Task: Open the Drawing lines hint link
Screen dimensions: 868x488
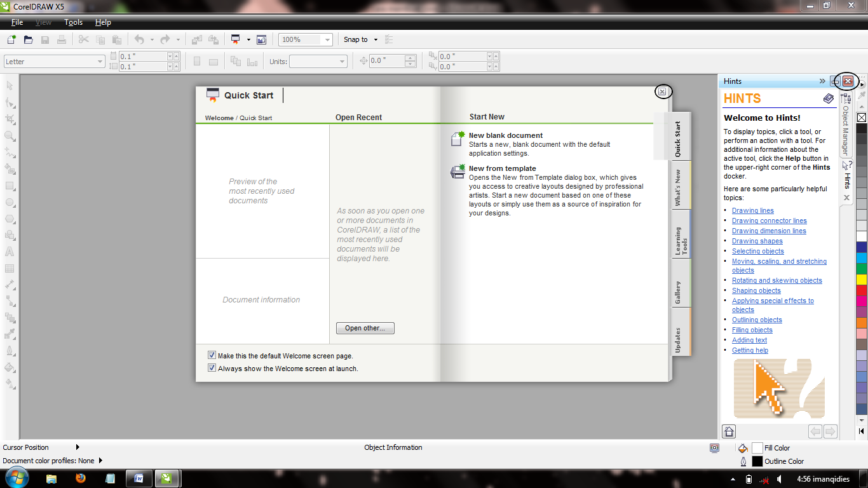Action: [752, 210]
